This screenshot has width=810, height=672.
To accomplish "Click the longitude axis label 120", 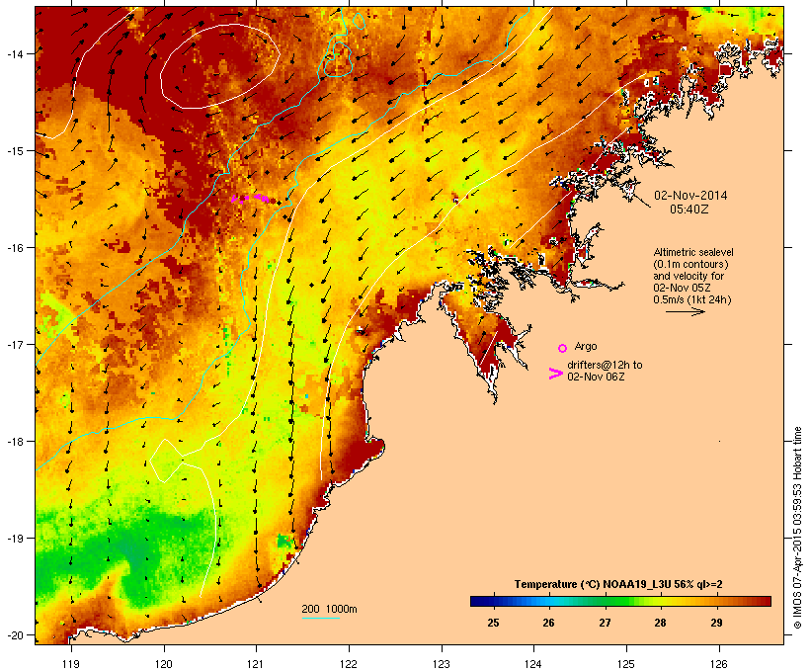I will tap(164, 664).
